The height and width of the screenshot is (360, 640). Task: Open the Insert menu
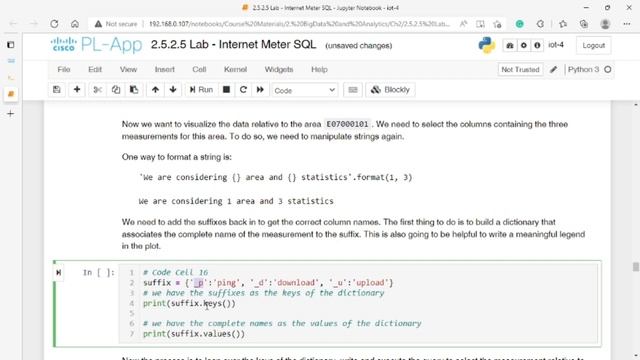tap(164, 69)
